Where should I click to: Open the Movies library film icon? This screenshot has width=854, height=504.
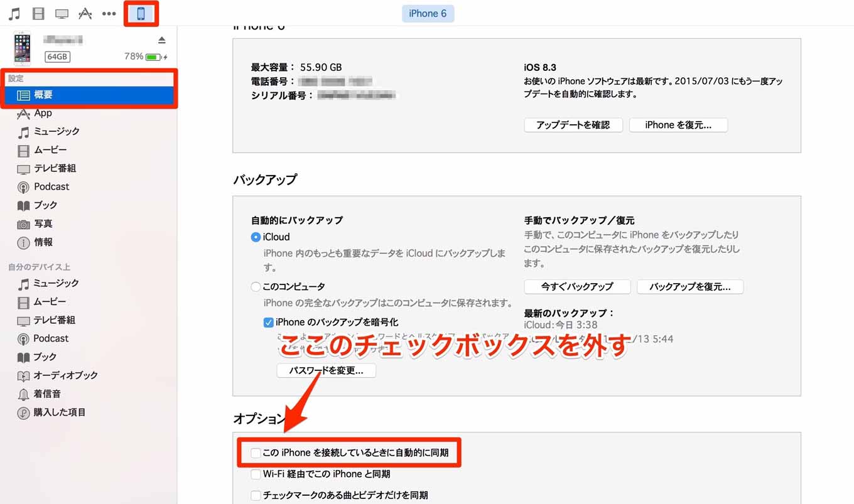click(38, 13)
